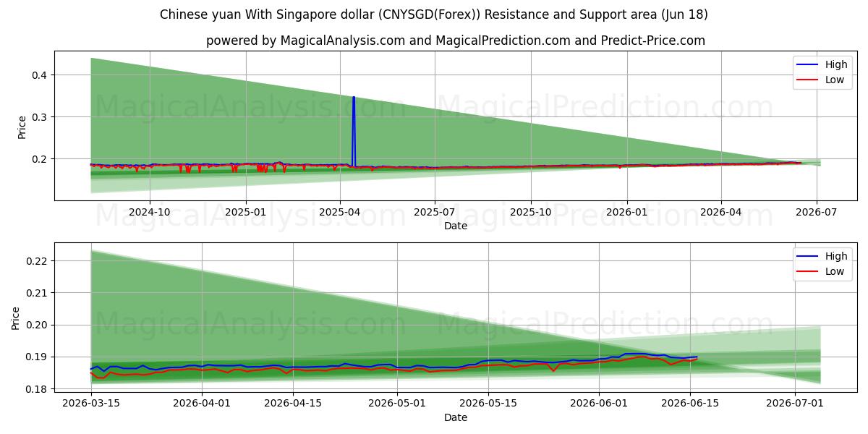Click the '2026-07' x-axis label in top chart
This screenshot has width=868, height=434.
817,213
